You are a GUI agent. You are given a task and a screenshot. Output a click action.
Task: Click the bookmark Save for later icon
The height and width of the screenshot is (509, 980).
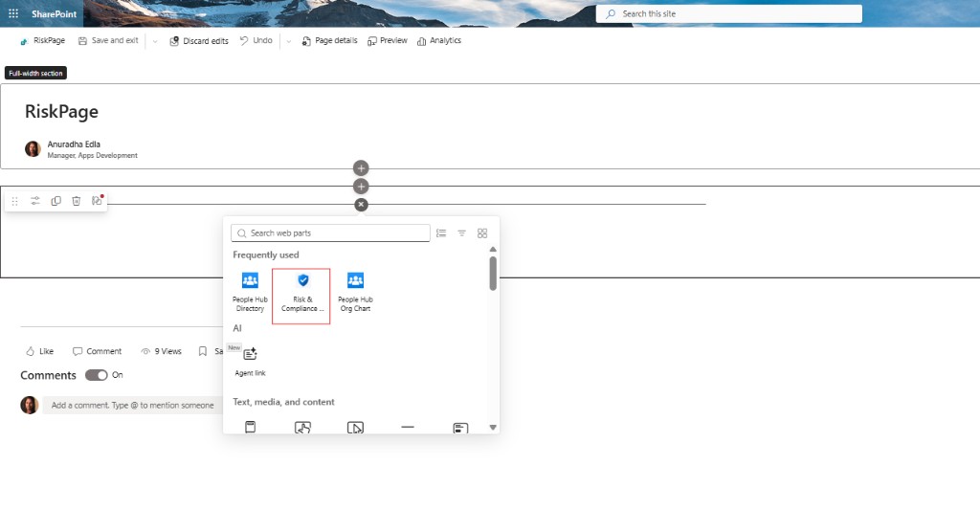pyautogui.click(x=203, y=352)
